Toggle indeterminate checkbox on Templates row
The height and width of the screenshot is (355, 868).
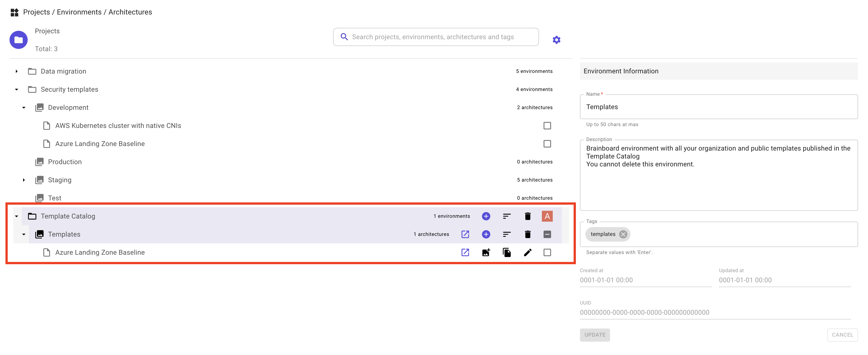click(x=547, y=234)
